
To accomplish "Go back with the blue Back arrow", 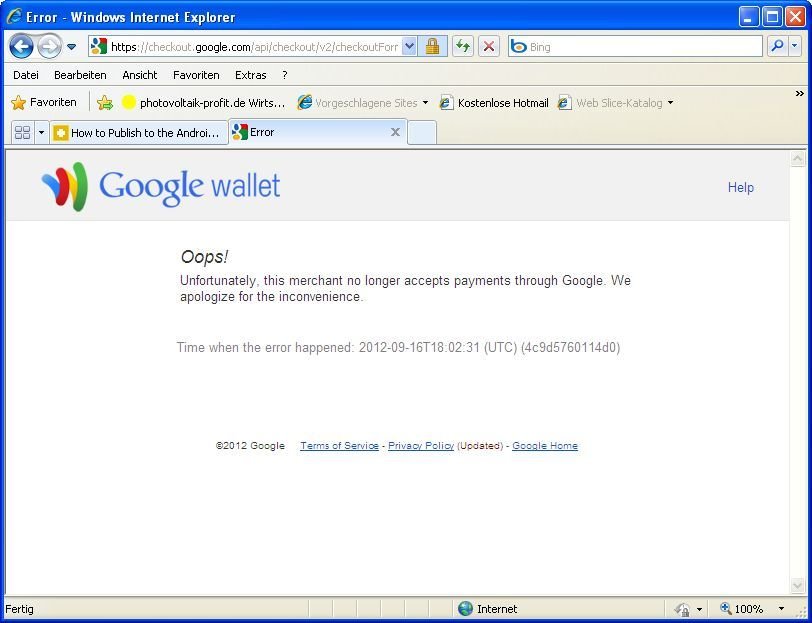I will point(21,47).
